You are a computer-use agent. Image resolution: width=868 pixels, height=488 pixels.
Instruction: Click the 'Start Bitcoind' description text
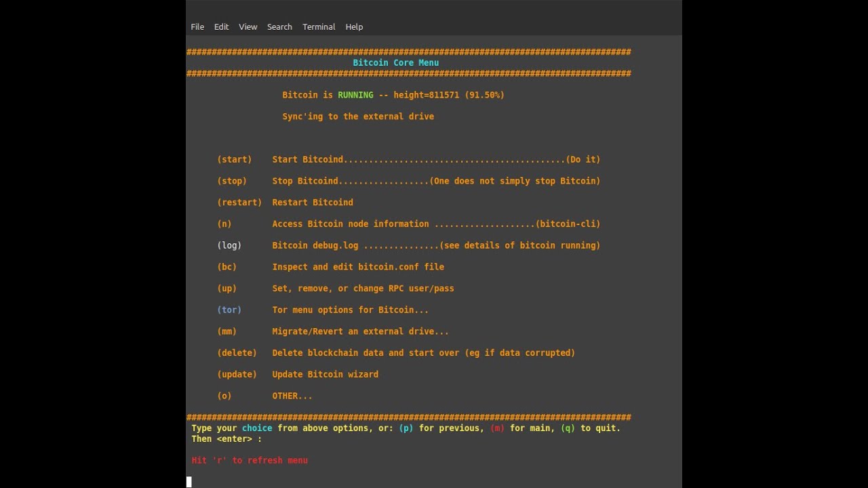click(308, 159)
